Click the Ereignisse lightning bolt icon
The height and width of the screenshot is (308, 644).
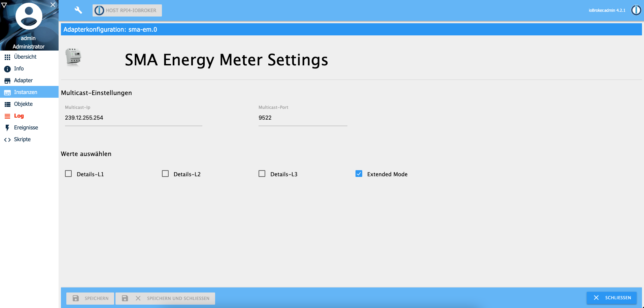tap(7, 128)
